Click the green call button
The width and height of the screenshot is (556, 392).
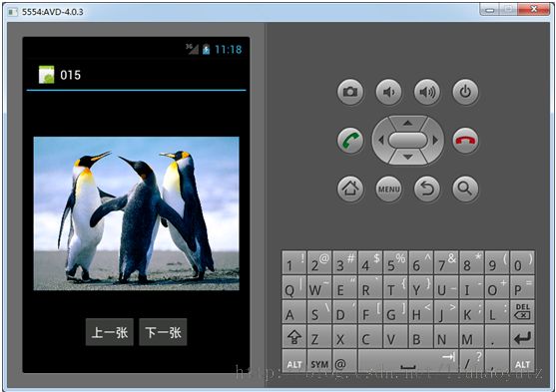point(350,141)
